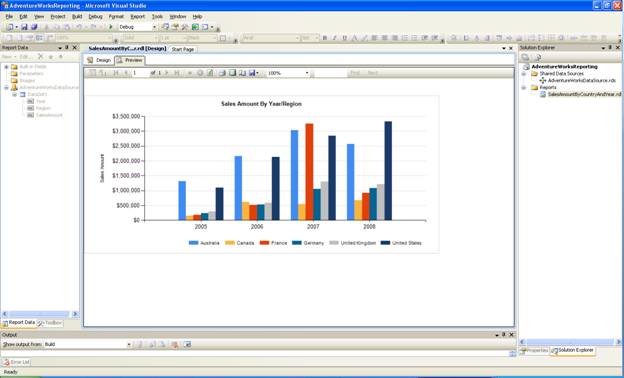The width and height of the screenshot is (624, 378).
Task: Click the New button in Report Data toolbar
Action: click(x=7, y=57)
